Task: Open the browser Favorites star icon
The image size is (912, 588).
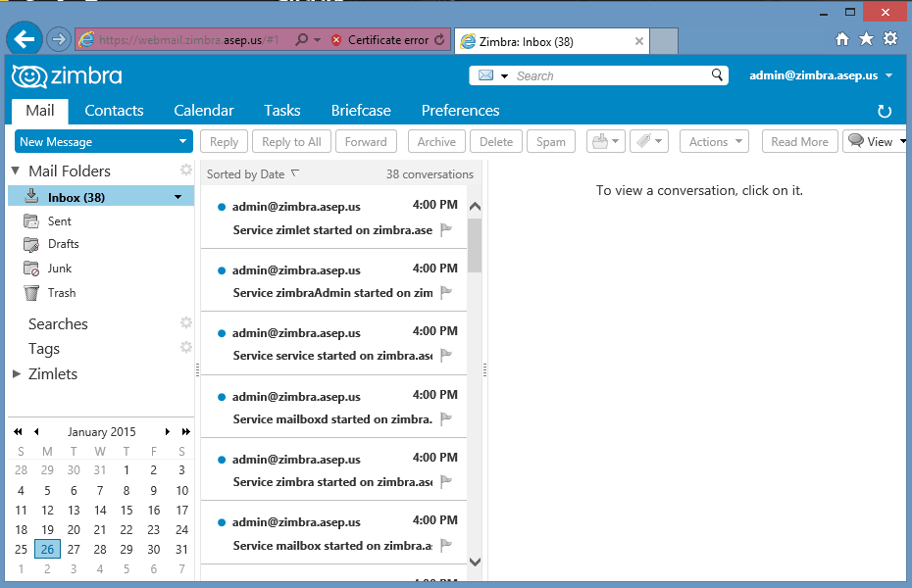Action: click(x=866, y=39)
